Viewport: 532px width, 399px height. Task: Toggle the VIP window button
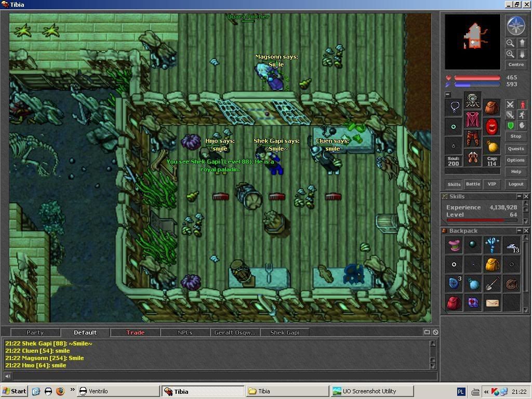tap(492, 184)
